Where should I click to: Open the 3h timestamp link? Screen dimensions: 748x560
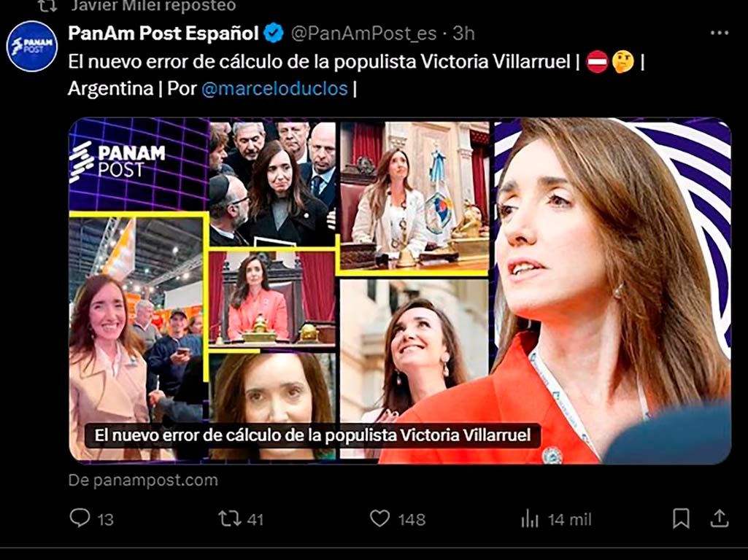point(463,34)
